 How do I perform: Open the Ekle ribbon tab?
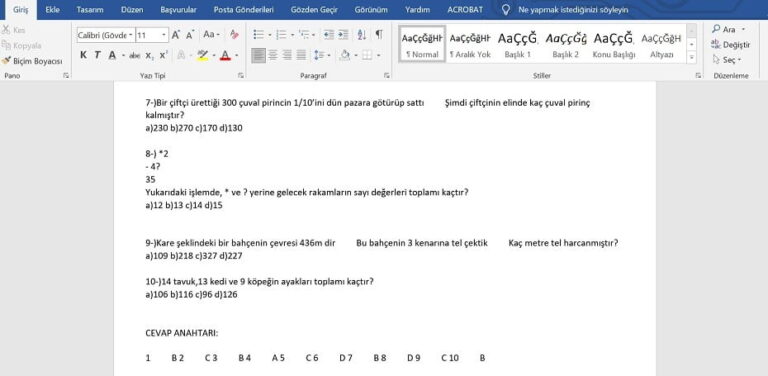click(x=52, y=10)
